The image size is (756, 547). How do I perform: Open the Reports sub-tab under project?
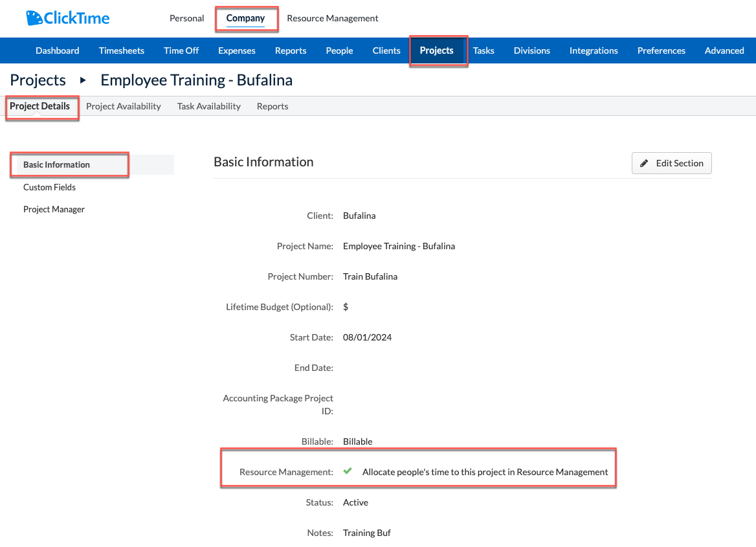pyautogui.click(x=272, y=106)
